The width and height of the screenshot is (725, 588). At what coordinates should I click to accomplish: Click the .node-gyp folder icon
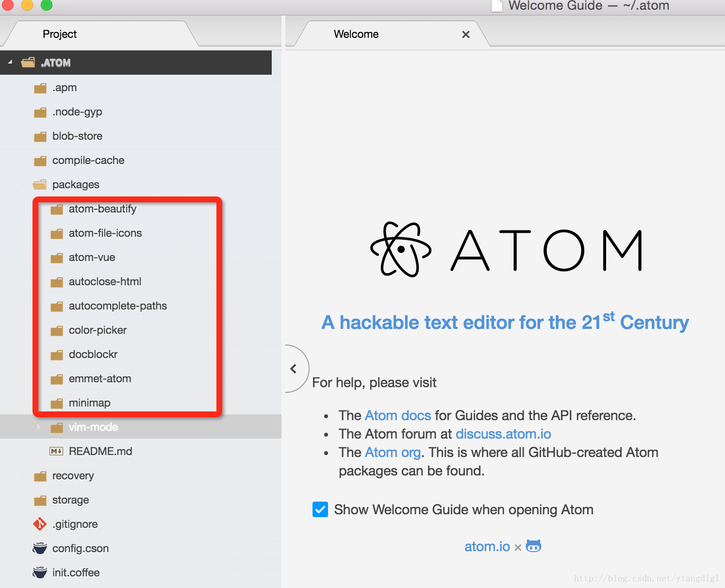pyautogui.click(x=40, y=113)
